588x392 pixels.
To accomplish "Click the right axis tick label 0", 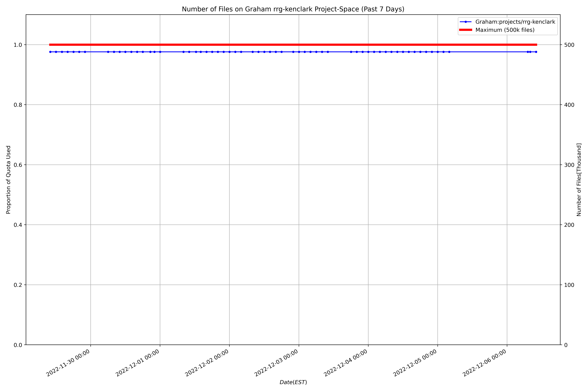I will 566,345.
